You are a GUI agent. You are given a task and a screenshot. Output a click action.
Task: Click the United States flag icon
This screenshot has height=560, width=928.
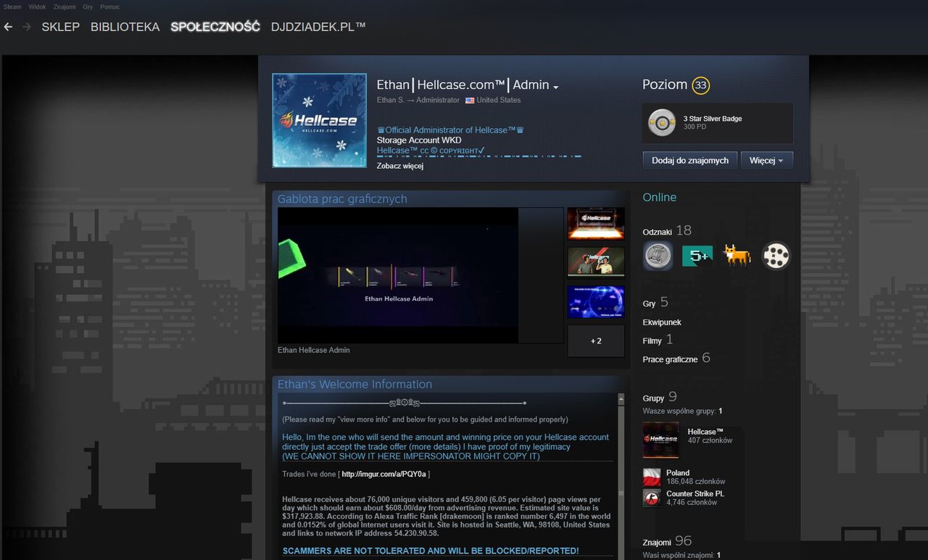[x=470, y=100]
